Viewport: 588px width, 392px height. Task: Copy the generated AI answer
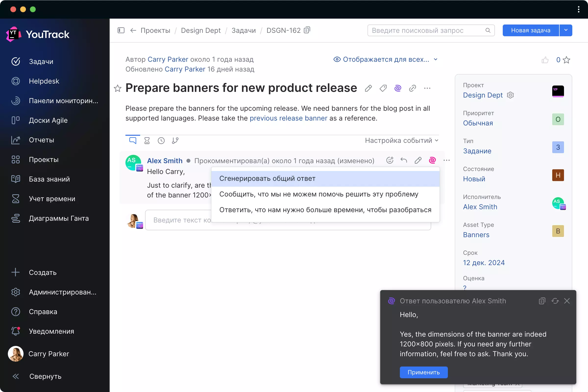click(542, 301)
